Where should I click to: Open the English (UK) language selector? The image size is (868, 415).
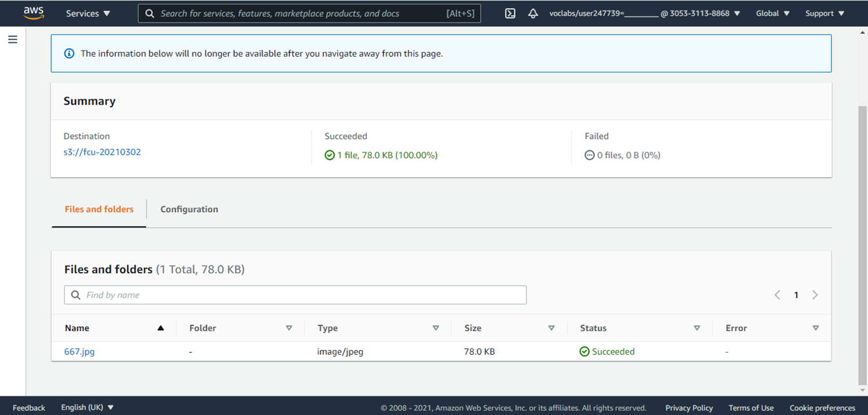point(87,407)
